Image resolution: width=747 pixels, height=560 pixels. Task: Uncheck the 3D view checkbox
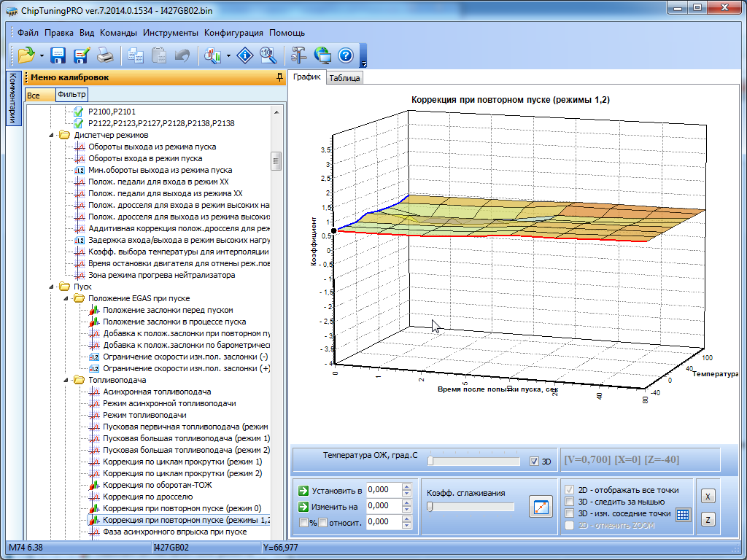pos(535,462)
